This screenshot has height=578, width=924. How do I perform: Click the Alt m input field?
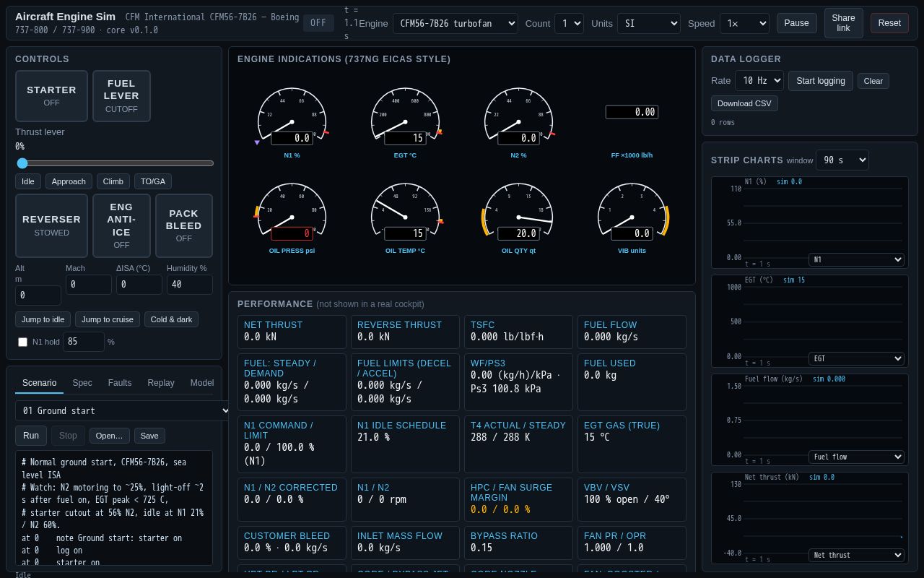[x=38, y=296]
